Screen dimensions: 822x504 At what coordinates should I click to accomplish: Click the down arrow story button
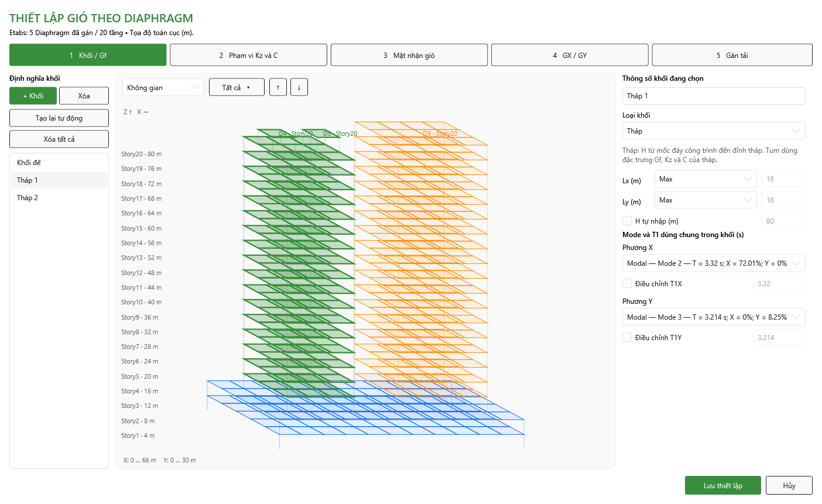point(299,87)
